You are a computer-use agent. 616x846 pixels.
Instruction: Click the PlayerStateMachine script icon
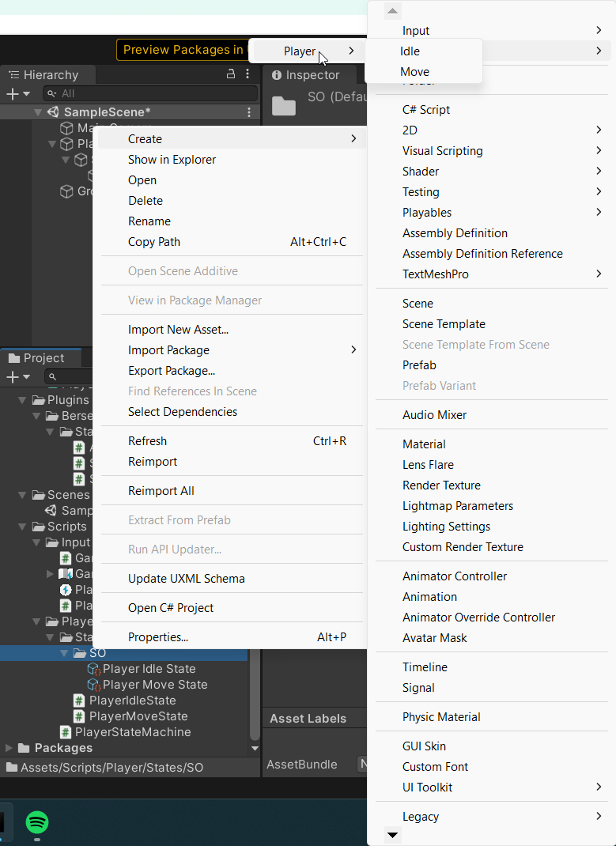coord(66,732)
